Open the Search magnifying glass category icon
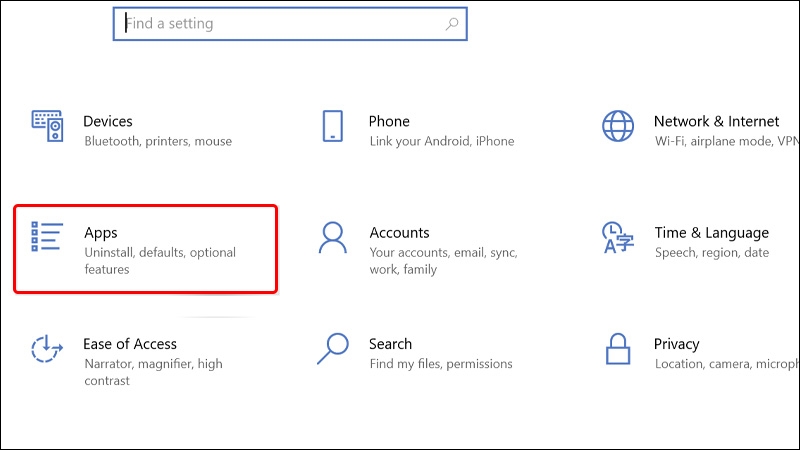Viewport: 800px width, 450px height. click(x=333, y=348)
